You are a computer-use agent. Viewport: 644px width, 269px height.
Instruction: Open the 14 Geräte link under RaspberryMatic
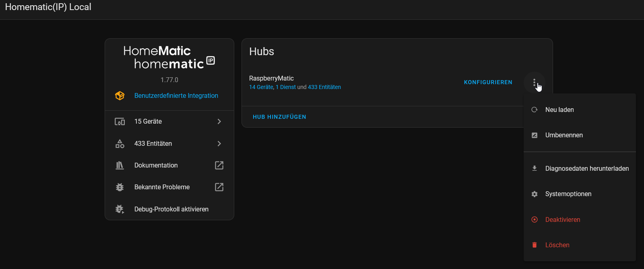tap(261, 87)
